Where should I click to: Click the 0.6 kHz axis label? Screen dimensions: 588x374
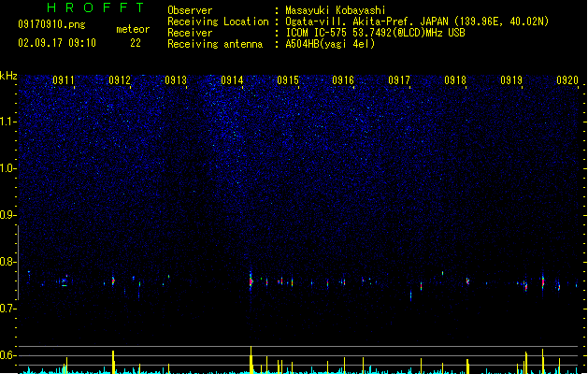click(8, 355)
